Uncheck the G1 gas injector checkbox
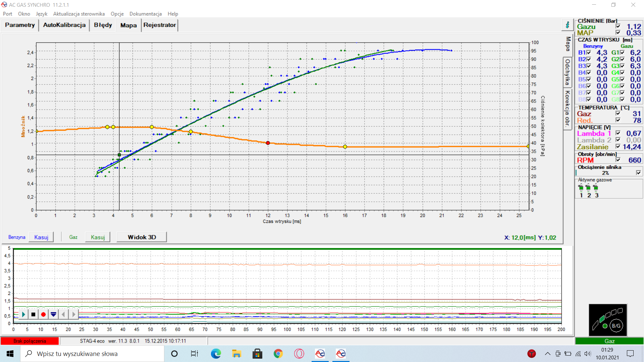 pos(622,53)
